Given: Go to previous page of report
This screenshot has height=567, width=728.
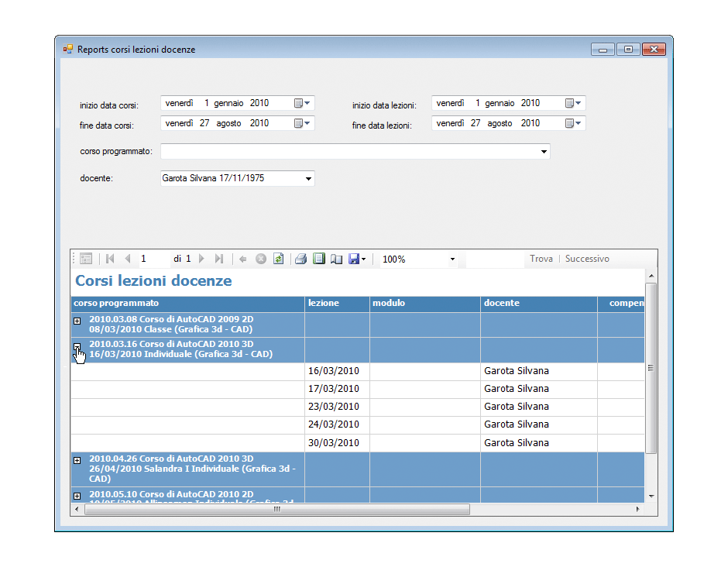Looking at the screenshot, I should [128, 259].
